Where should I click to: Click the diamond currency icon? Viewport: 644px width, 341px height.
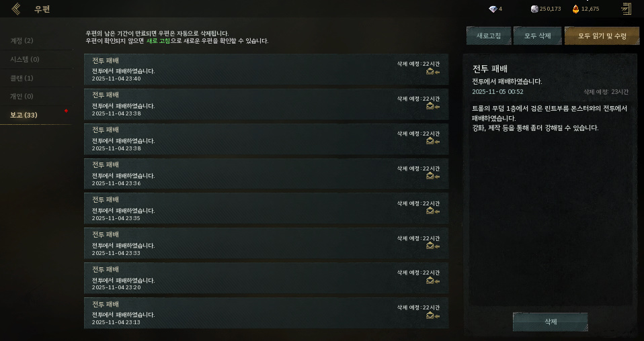pos(493,9)
